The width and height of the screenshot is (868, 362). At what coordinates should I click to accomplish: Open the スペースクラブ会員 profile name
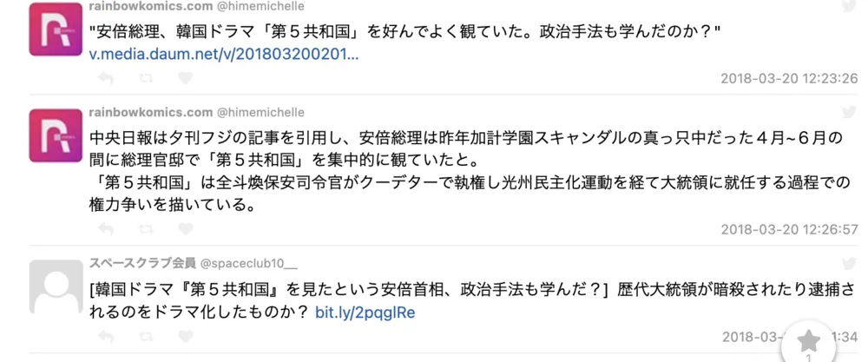[141, 263]
